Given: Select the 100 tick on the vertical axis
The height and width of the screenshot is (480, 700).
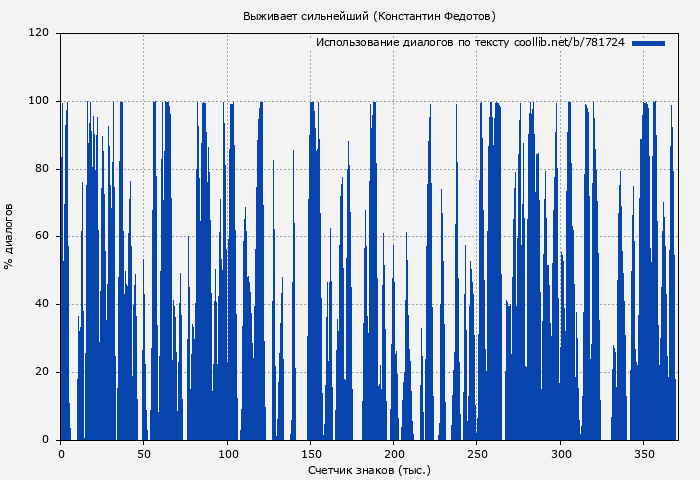Looking at the screenshot, I should 39,101.
